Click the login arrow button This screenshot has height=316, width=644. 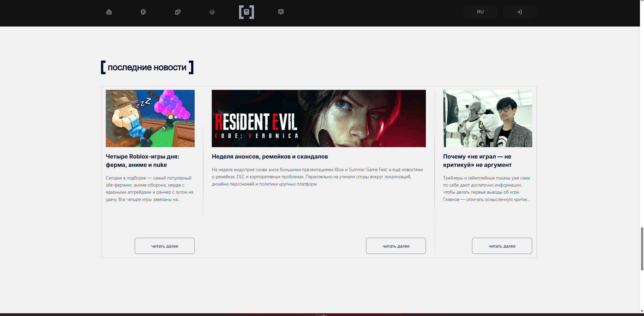click(x=519, y=12)
